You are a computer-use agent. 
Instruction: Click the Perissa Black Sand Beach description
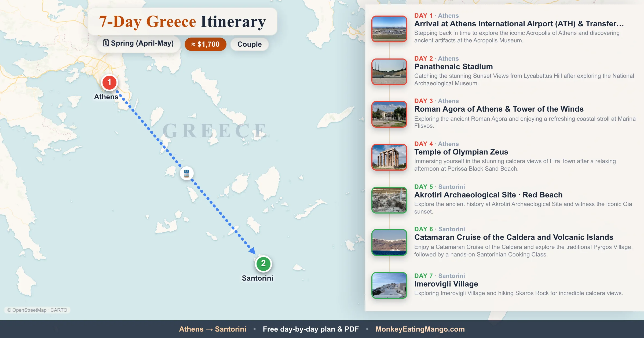pyautogui.click(x=515, y=165)
